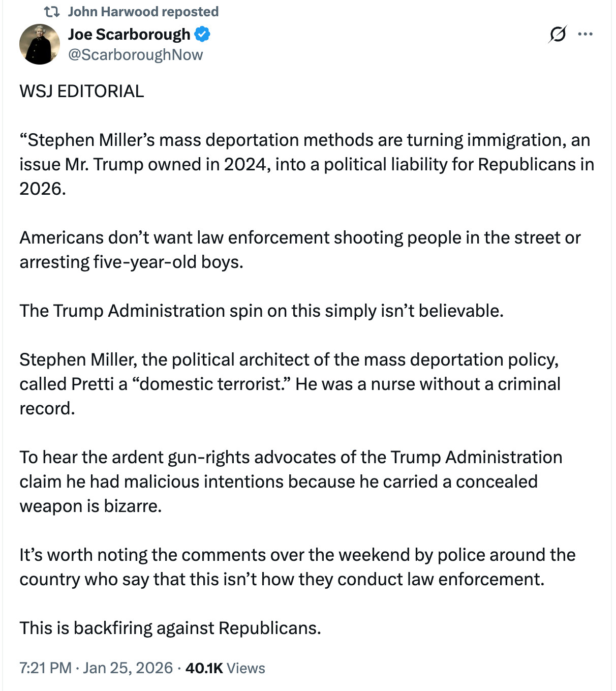Open the 40.1K Views count
Image resolution: width=616 pixels, height=691 pixels.
click(x=225, y=668)
